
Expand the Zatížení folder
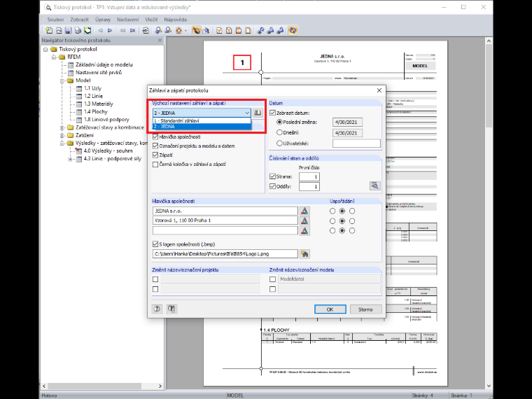pos(62,135)
